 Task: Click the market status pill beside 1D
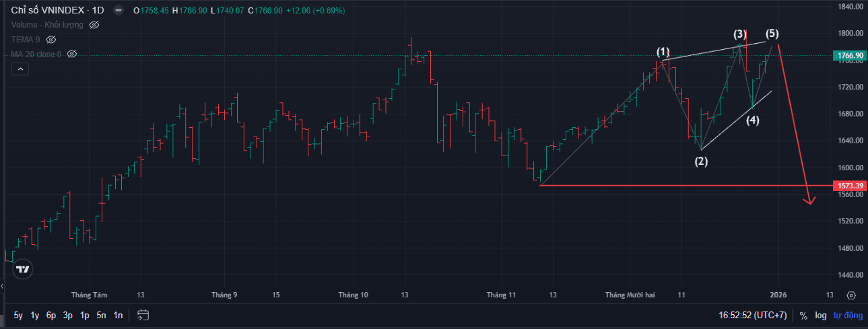[x=119, y=11]
